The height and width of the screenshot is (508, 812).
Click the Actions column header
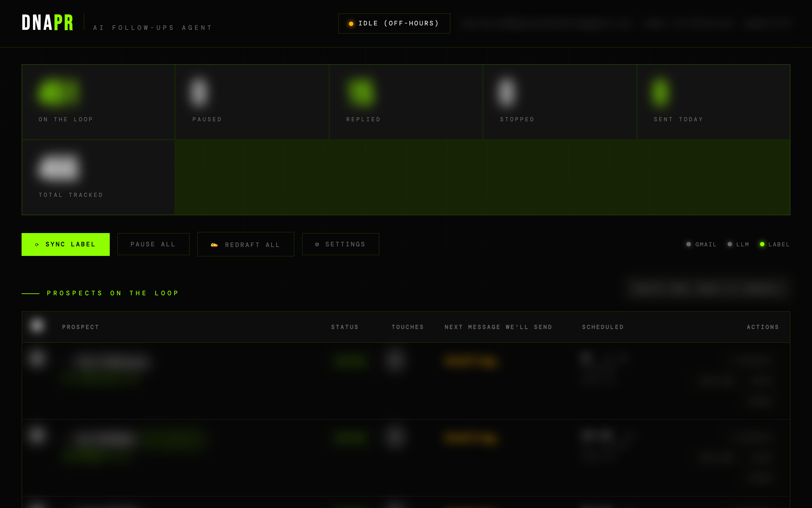[763, 327]
